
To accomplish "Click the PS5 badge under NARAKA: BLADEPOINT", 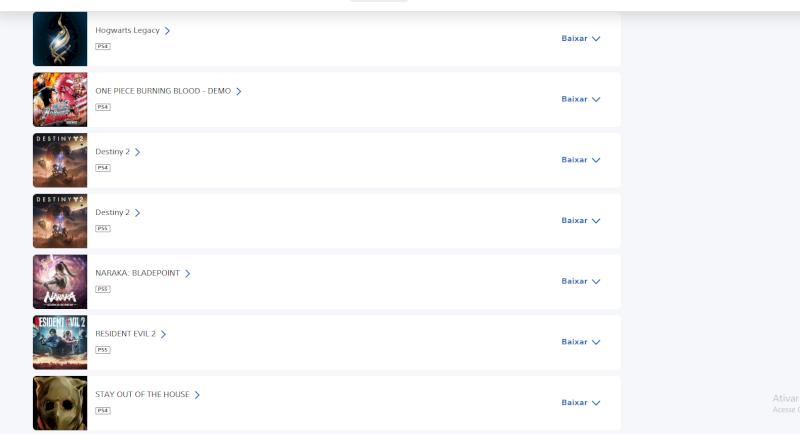I will tap(103, 289).
